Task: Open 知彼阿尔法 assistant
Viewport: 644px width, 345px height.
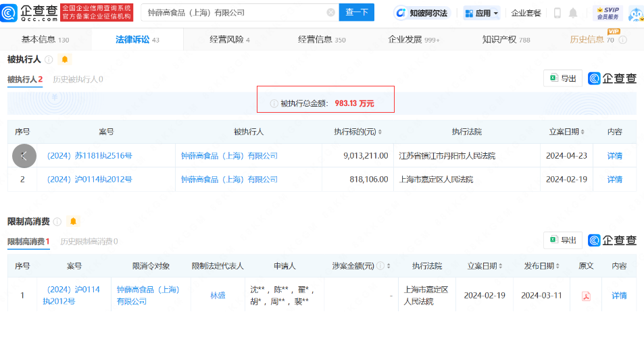Action: pos(422,13)
